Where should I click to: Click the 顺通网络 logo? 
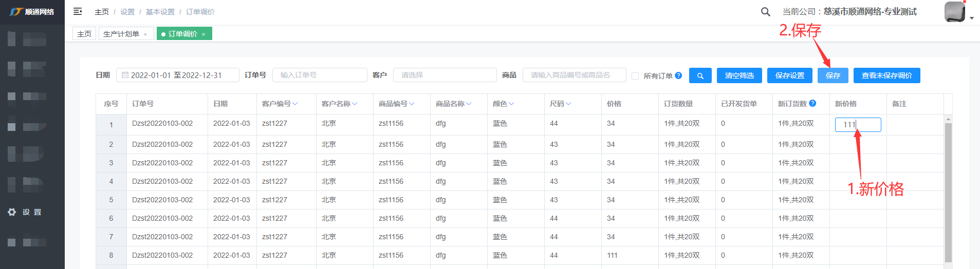pos(32,12)
